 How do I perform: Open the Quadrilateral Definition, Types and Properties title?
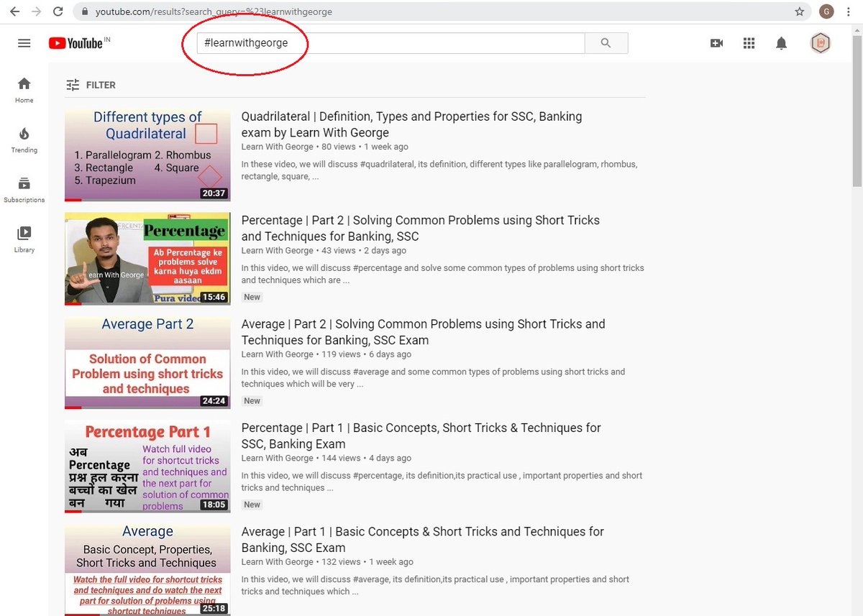click(412, 124)
